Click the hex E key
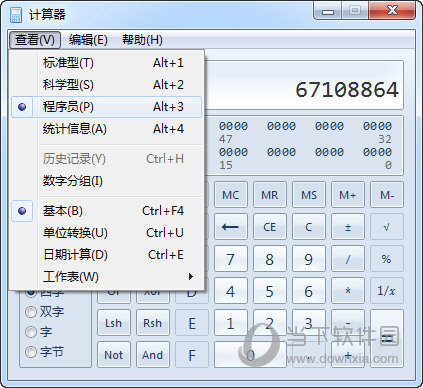The height and width of the screenshot is (388, 423). [x=192, y=323]
